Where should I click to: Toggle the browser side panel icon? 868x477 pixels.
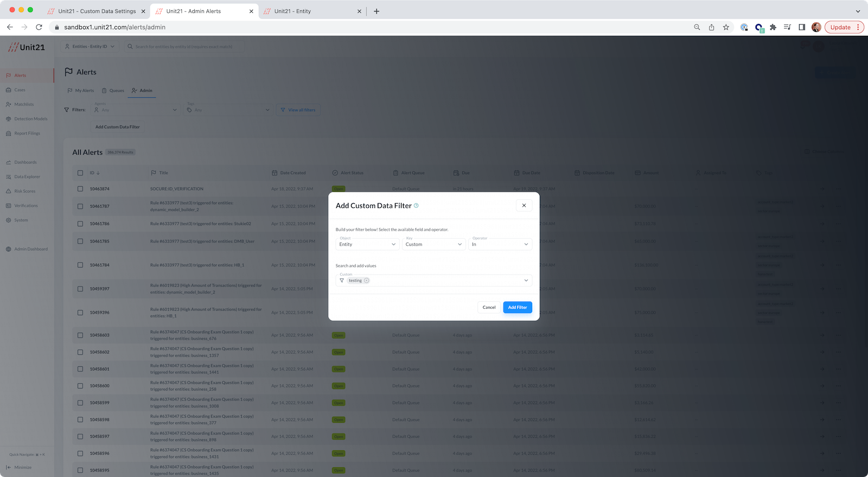tap(802, 27)
